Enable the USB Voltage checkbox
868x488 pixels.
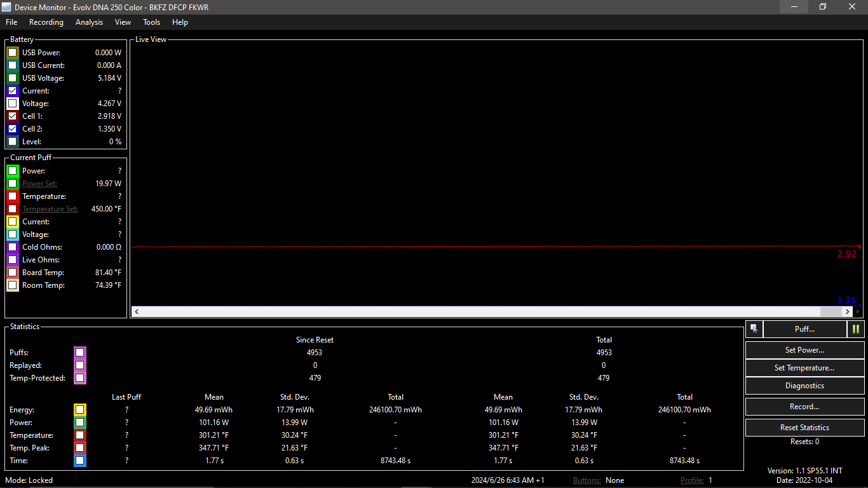pos(13,78)
